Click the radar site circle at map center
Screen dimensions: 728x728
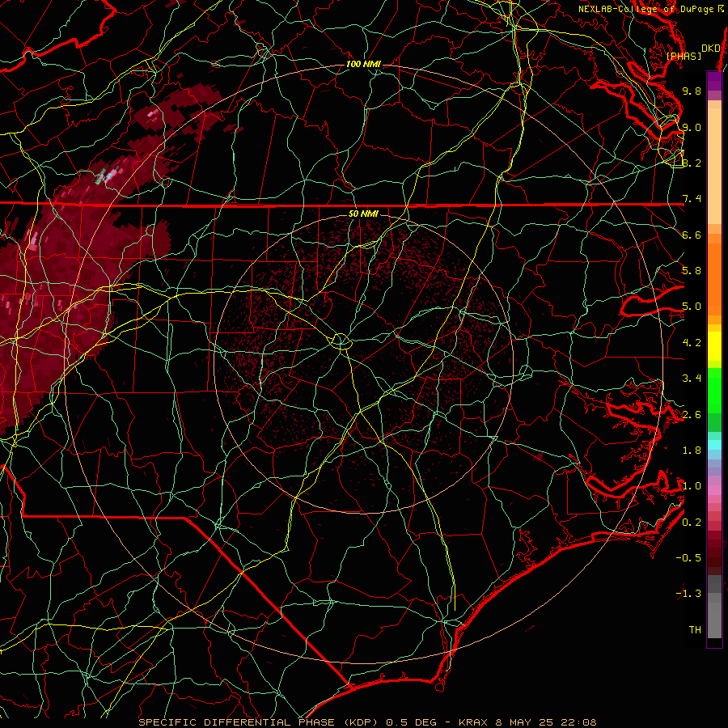click(341, 341)
